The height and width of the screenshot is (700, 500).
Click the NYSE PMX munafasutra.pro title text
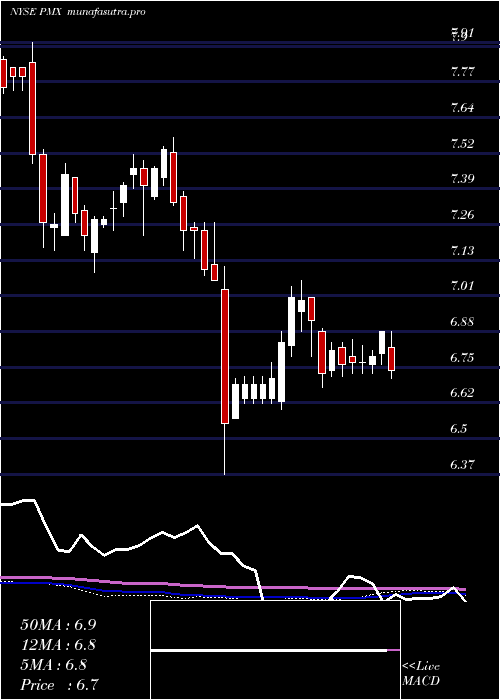tap(78, 12)
